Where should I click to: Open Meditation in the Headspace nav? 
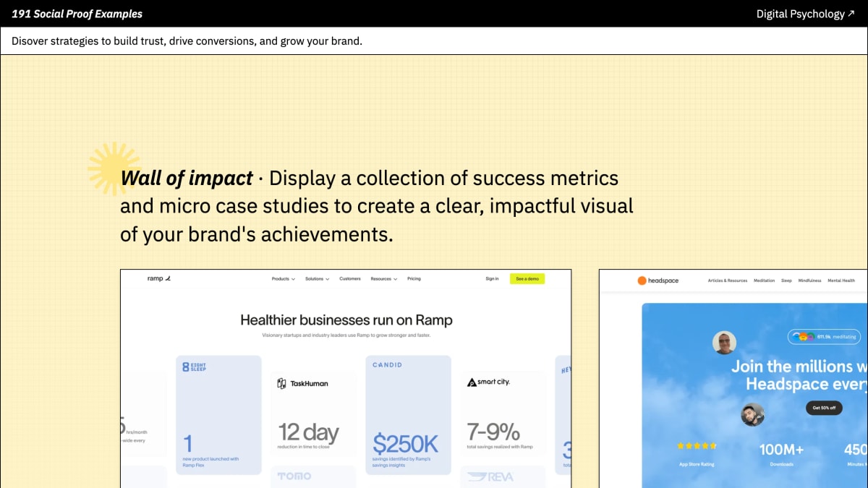click(x=764, y=281)
